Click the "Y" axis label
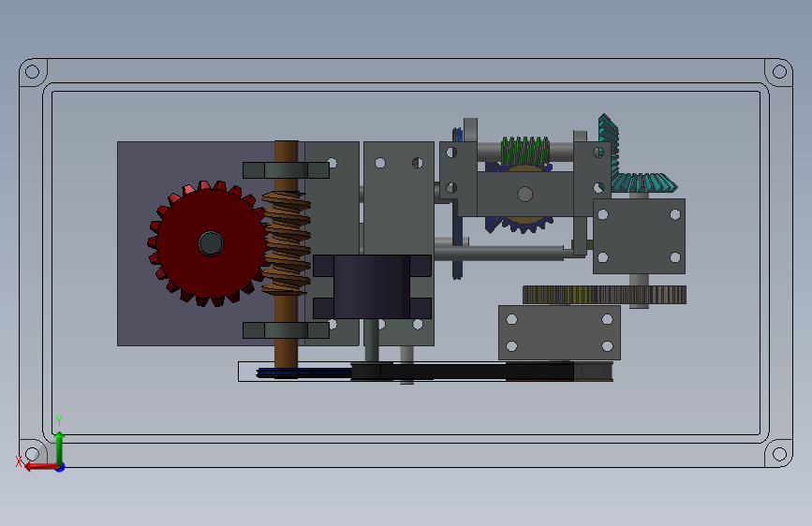 pos(59,421)
